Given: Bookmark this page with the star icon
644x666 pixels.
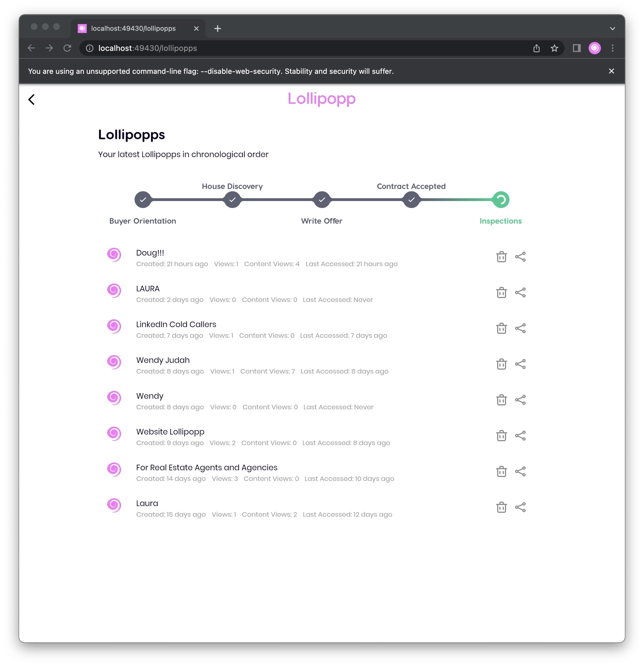Looking at the screenshot, I should point(554,48).
